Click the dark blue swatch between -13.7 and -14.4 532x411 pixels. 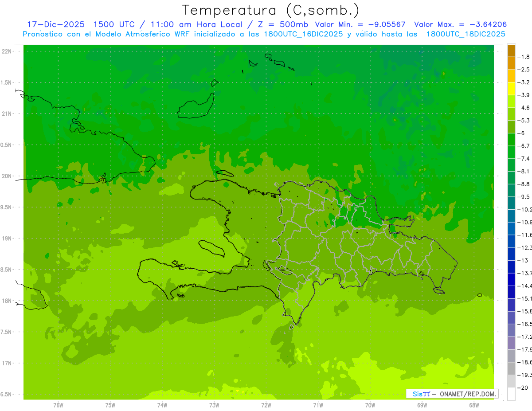tap(511, 279)
